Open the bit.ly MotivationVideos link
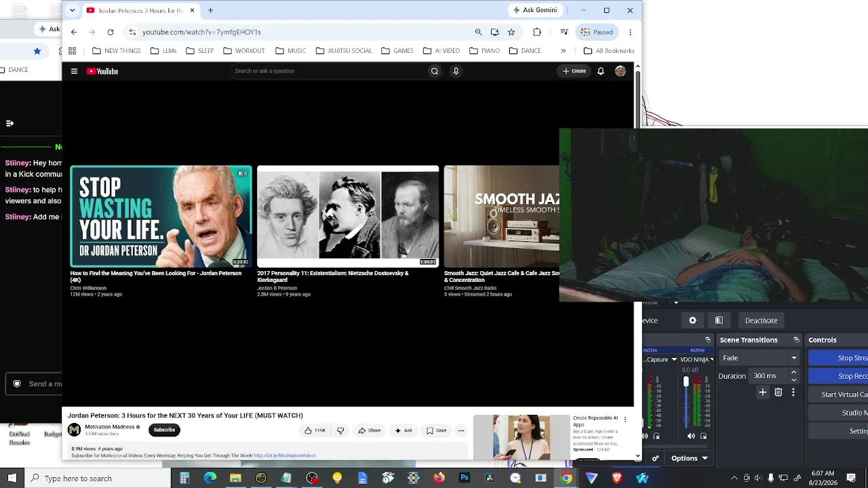 [285, 455]
